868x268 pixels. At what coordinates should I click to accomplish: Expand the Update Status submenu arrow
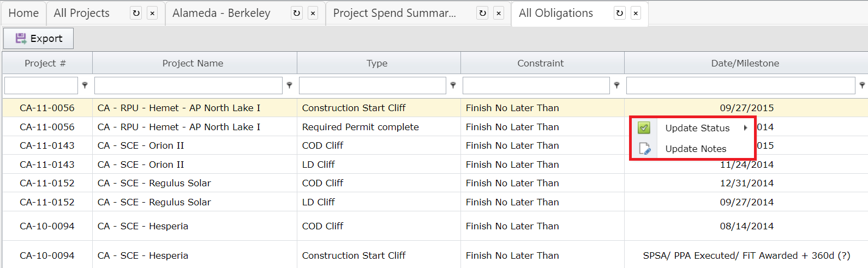(x=745, y=128)
